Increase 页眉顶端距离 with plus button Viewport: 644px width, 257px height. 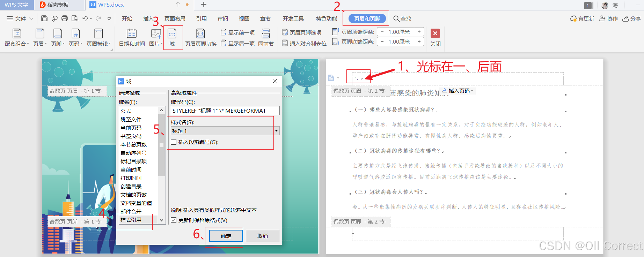point(419,32)
